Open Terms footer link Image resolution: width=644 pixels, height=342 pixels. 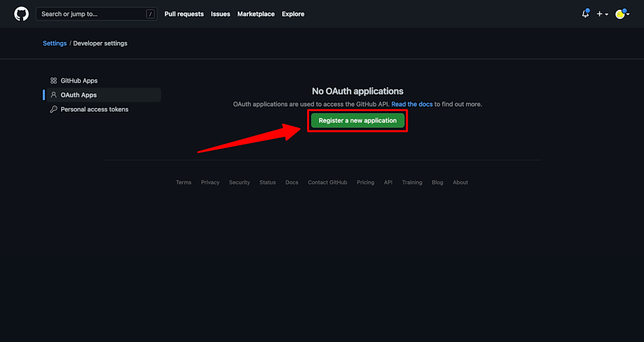pos(184,183)
